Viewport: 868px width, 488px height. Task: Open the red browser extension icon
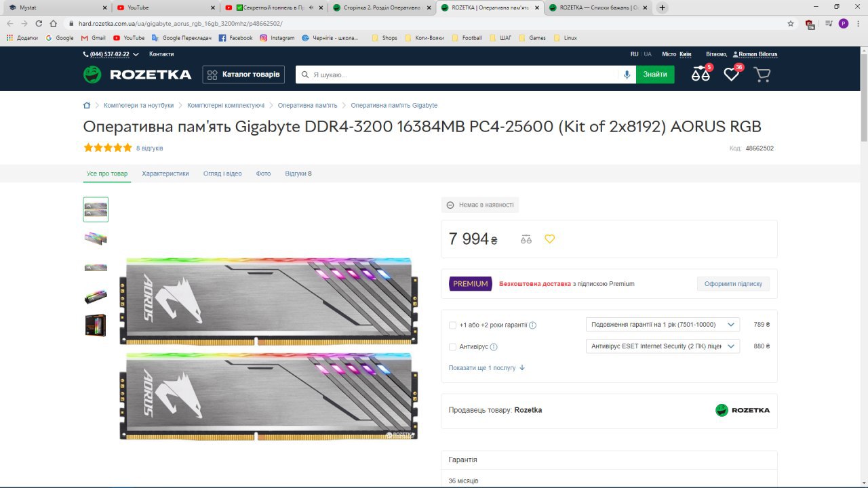click(x=810, y=24)
